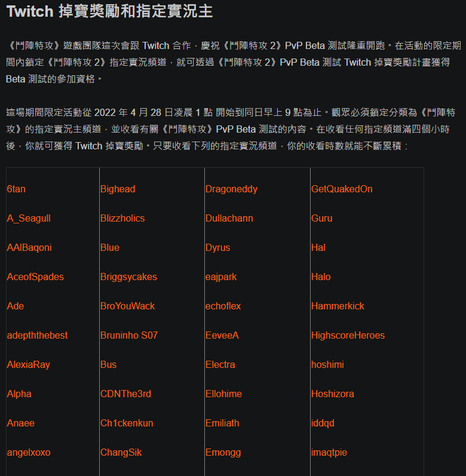Open AlexiaRay's channel link
Image resolution: width=466 pixels, height=476 pixels.
(28, 364)
